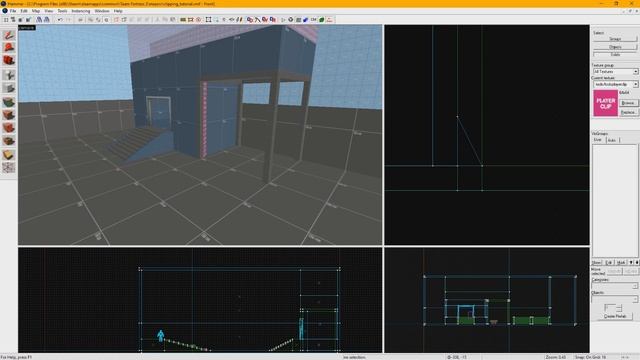Click the Undo toolbar icon
This screenshot has height=360, width=640.
[x=60, y=20]
